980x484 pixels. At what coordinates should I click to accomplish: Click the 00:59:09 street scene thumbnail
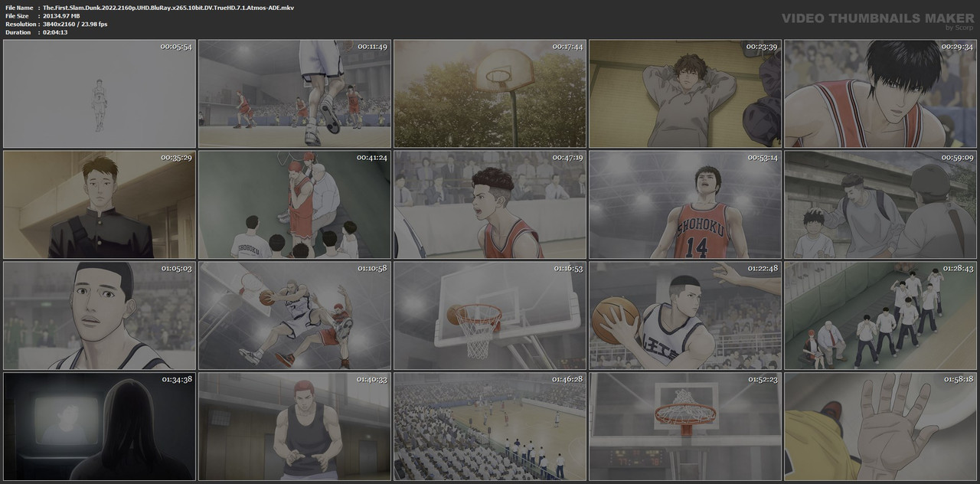click(x=880, y=204)
